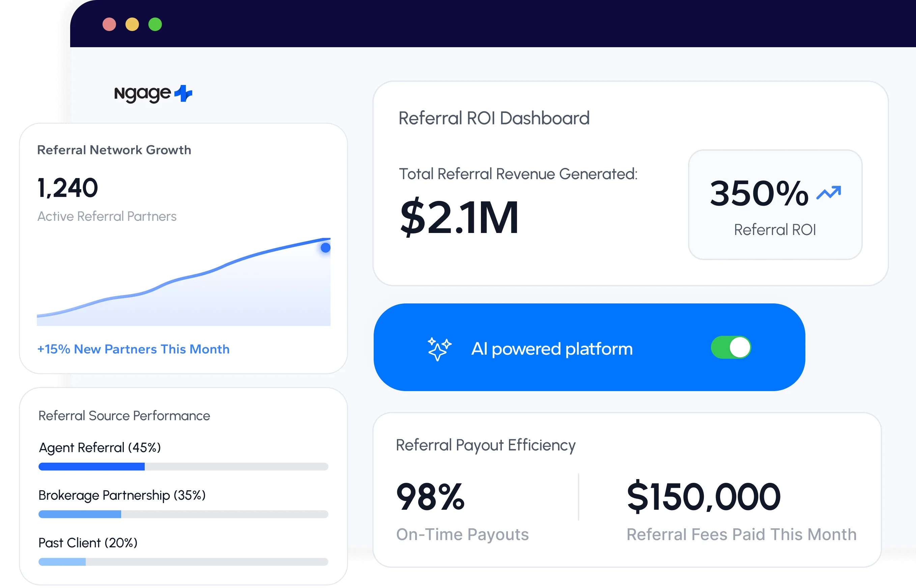
Task: Click the Brokerage Partnership progress bar
Action: 183,514
